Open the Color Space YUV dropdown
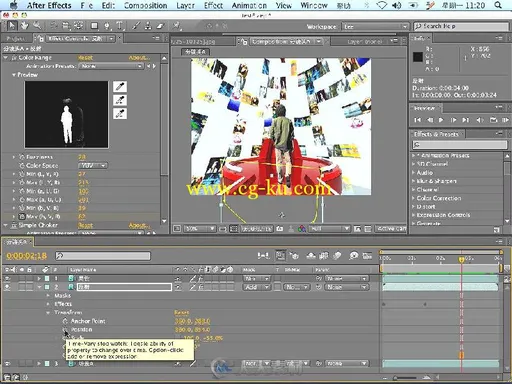The width and height of the screenshot is (512, 384). tap(93, 166)
